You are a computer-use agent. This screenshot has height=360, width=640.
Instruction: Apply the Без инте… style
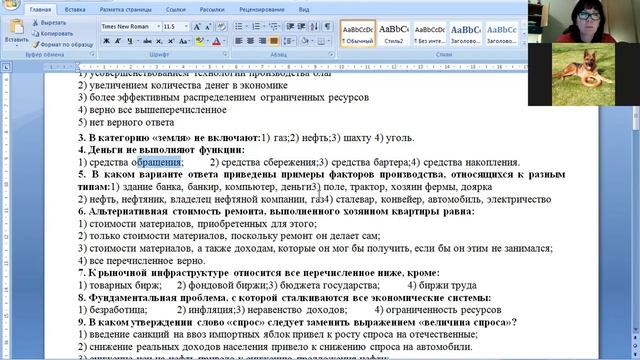pos(429,33)
